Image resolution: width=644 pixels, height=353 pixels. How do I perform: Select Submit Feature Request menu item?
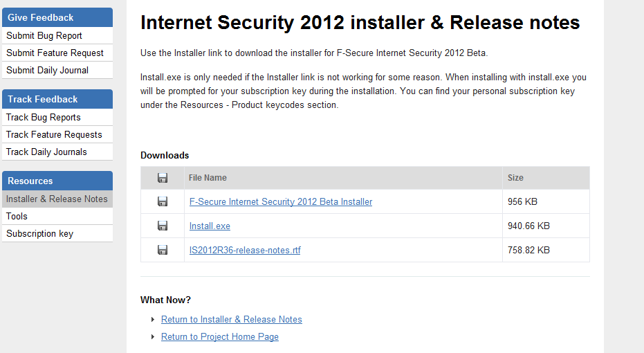click(55, 53)
